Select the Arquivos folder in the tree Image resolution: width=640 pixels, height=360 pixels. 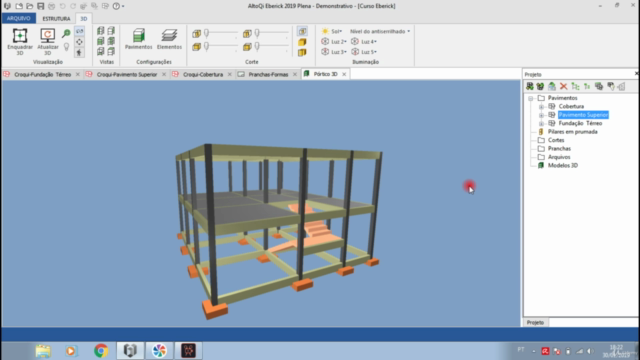[x=559, y=157]
